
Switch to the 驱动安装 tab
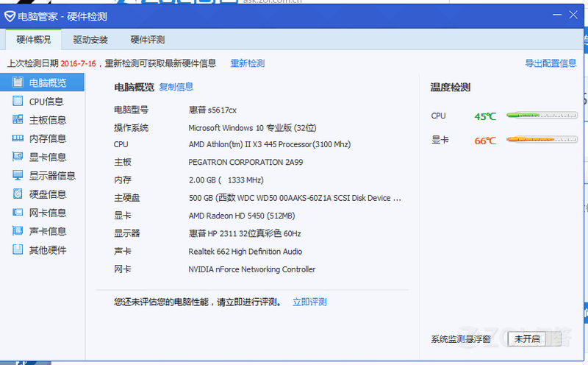pos(90,40)
